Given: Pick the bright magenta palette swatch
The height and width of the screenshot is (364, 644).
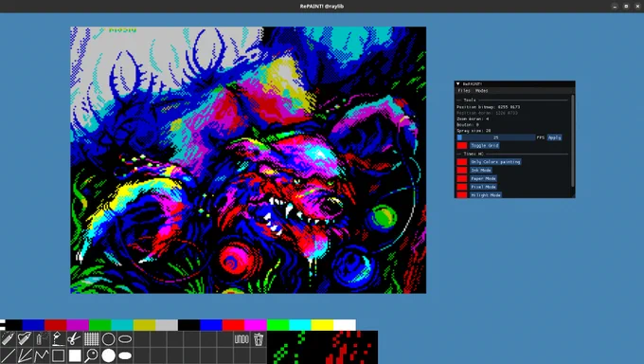Looking at the screenshot, I should 256,325.
